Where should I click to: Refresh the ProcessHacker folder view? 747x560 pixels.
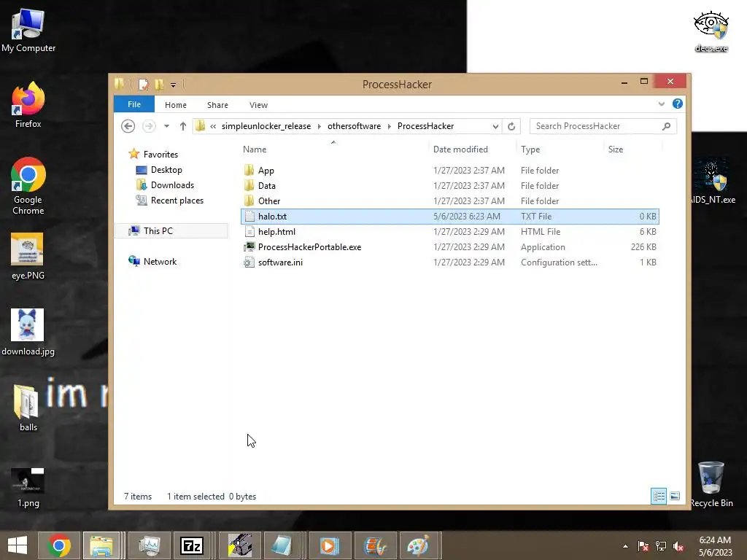(x=511, y=126)
